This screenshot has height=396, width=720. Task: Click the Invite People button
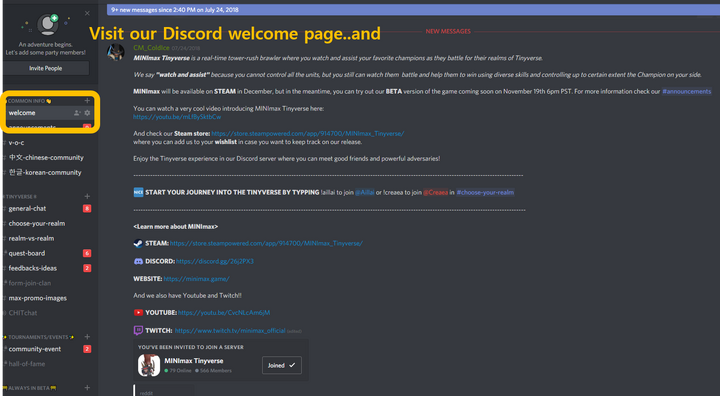pyautogui.click(x=46, y=68)
